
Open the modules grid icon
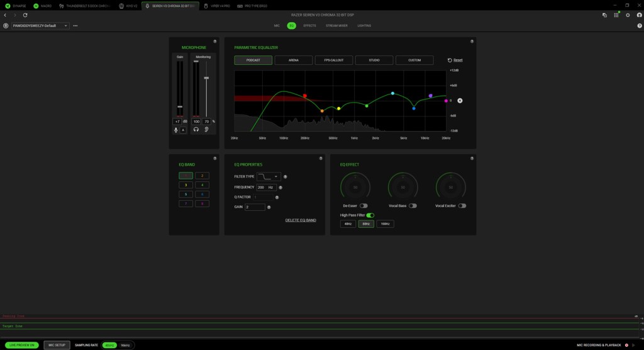(x=616, y=15)
